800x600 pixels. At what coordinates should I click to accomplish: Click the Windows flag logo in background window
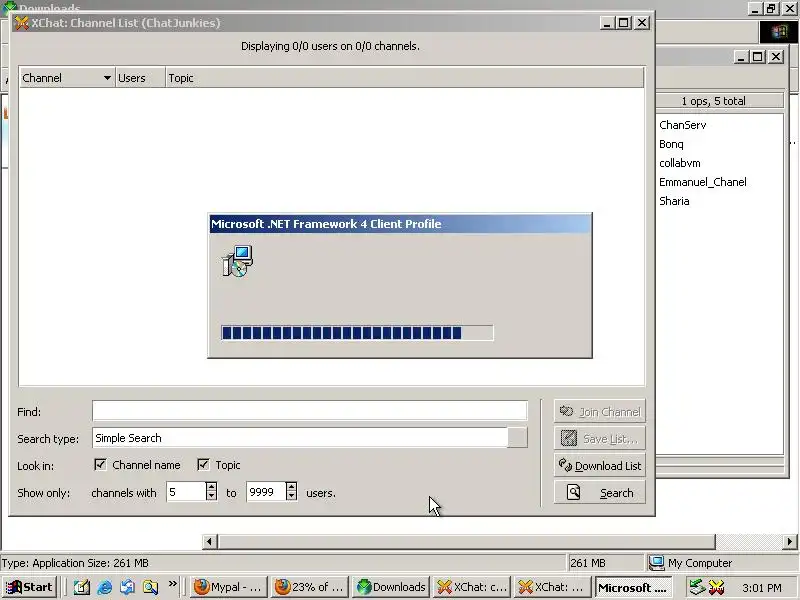tap(779, 32)
